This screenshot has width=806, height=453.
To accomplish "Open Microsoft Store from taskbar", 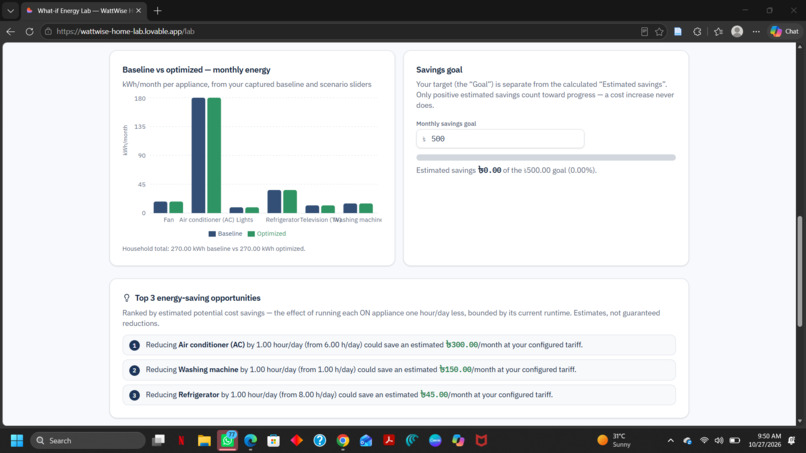I will click(x=273, y=441).
